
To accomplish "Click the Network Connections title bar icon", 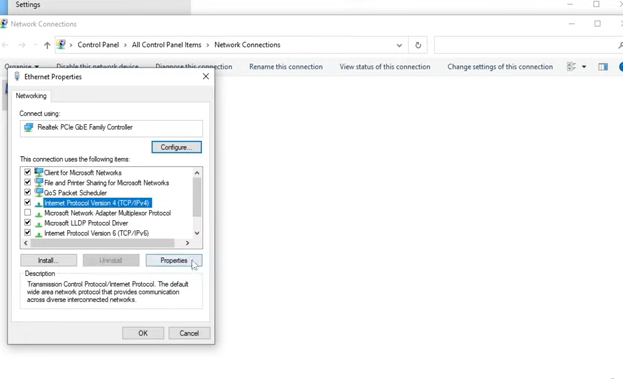I will click(x=4, y=24).
